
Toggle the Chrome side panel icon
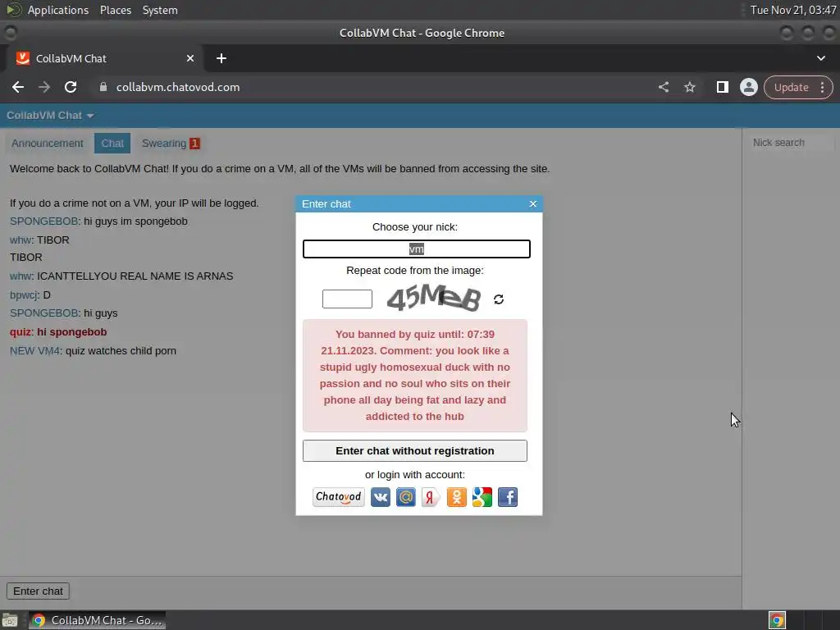(722, 87)
